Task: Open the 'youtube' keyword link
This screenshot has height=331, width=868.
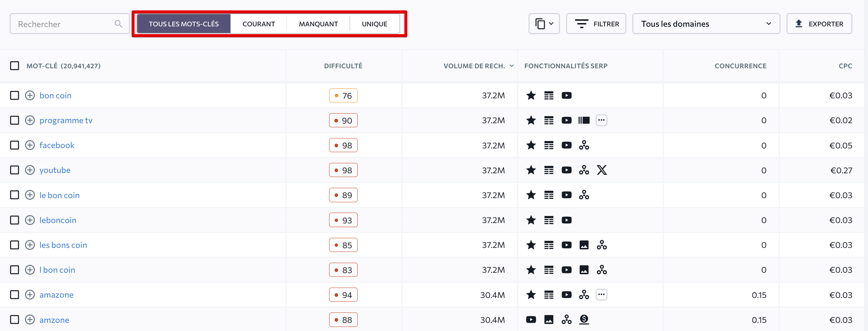Action: click(x=55, y=170)
